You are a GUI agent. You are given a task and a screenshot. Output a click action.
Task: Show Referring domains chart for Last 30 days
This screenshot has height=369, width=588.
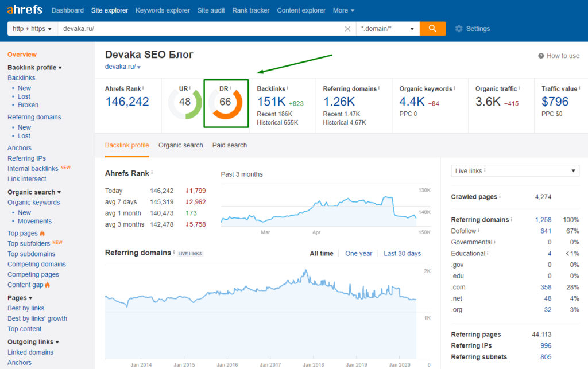click(403, 254)
